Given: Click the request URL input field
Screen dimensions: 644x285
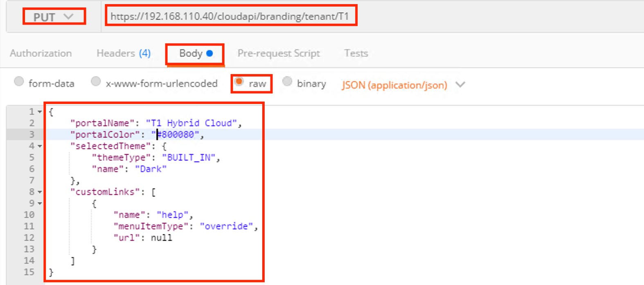Looking at the screenshot, I should pos(230,16).
